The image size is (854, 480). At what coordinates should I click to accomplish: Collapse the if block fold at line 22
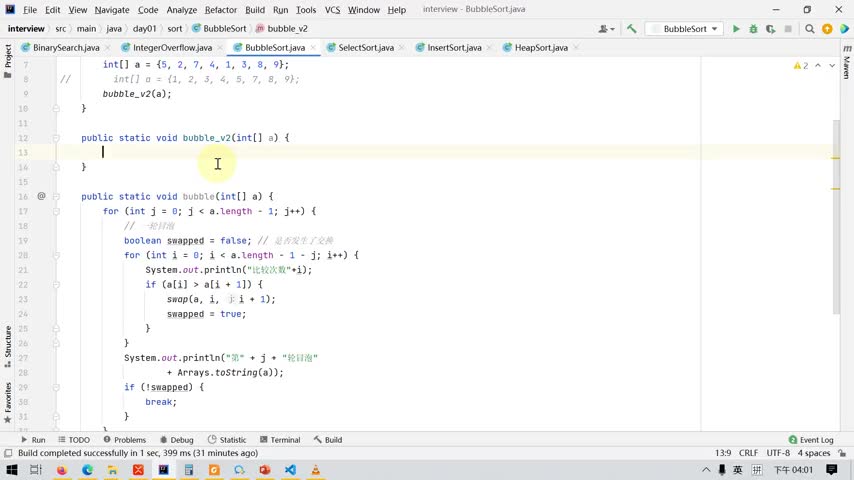click(56, 284)
